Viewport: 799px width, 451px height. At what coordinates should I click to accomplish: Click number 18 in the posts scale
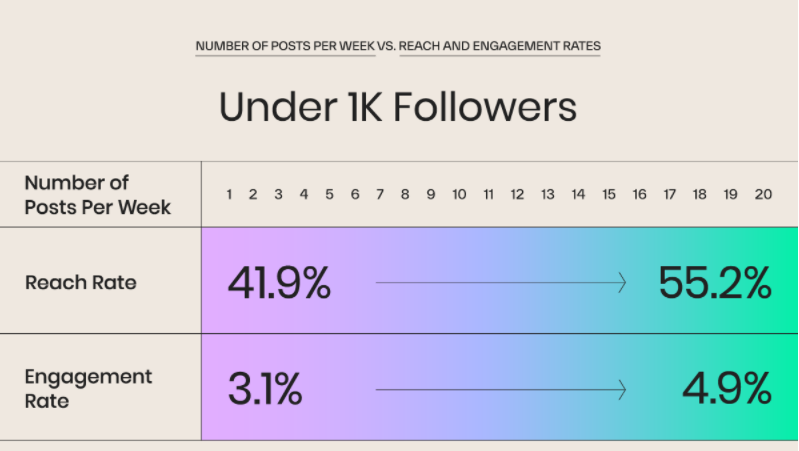tap(700, 195)
